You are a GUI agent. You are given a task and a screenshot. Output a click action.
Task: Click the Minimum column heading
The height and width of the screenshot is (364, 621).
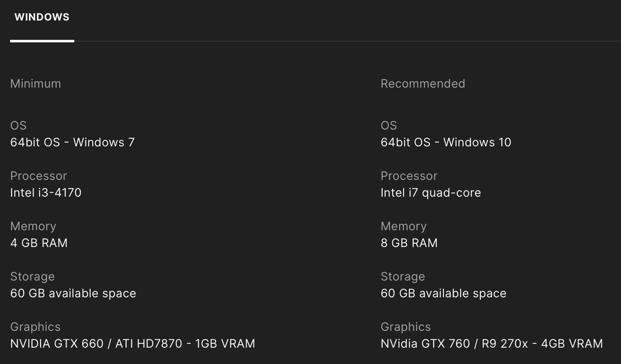[36, 83]
